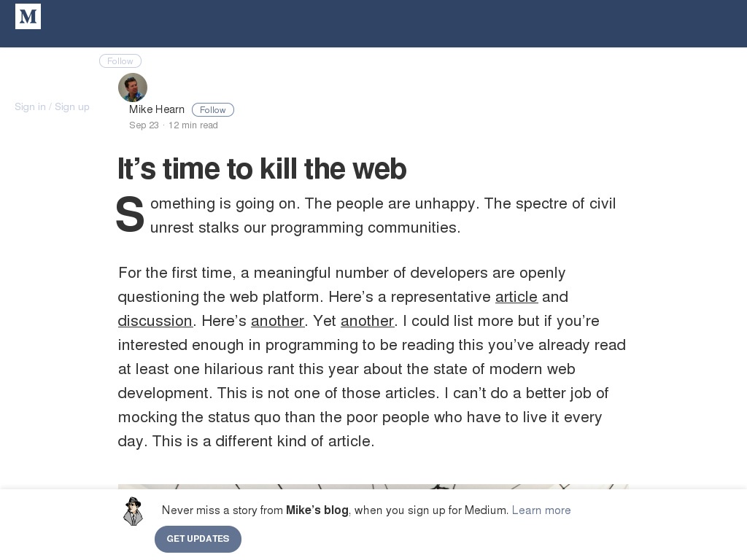
Task: Click the GET UPDATES button
Action: pos(198,539)
